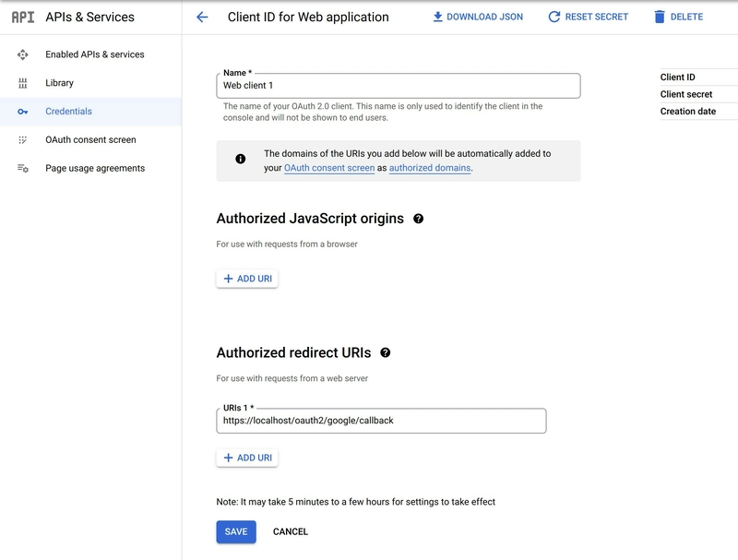738x560 pixels.
Task: Click the back arrow icon
Action: tap(203, 17)
